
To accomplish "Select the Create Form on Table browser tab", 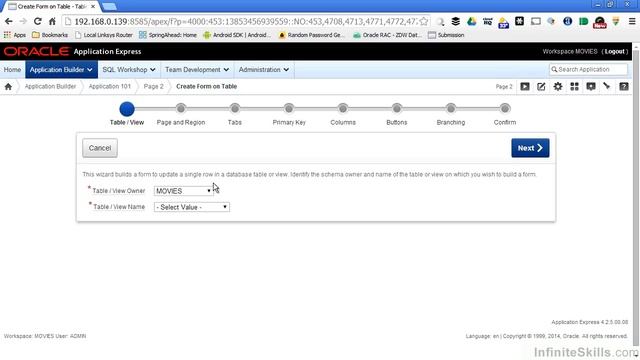I will click(x=50, y=7).
